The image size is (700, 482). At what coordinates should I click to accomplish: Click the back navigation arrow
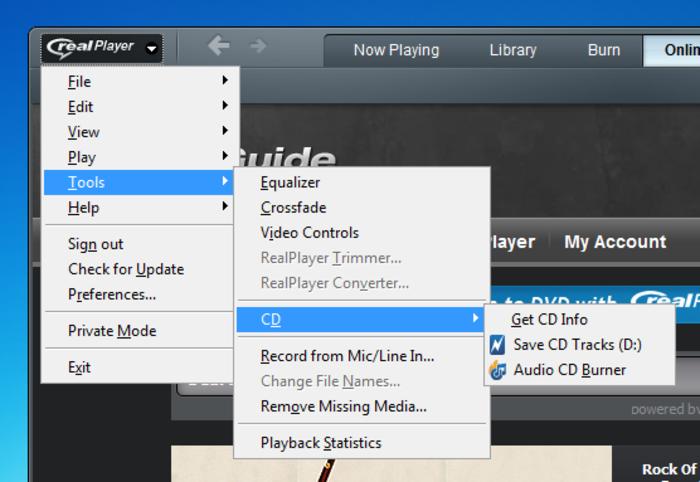(219, 46)
